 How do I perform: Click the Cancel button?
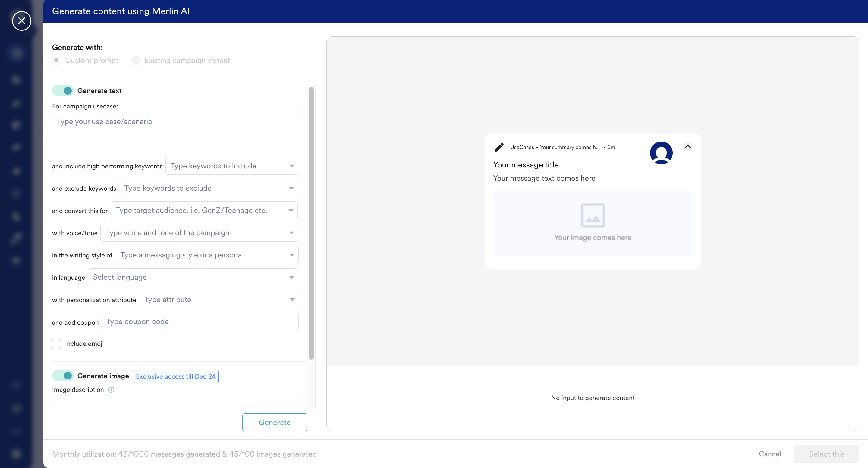point(770,454)
